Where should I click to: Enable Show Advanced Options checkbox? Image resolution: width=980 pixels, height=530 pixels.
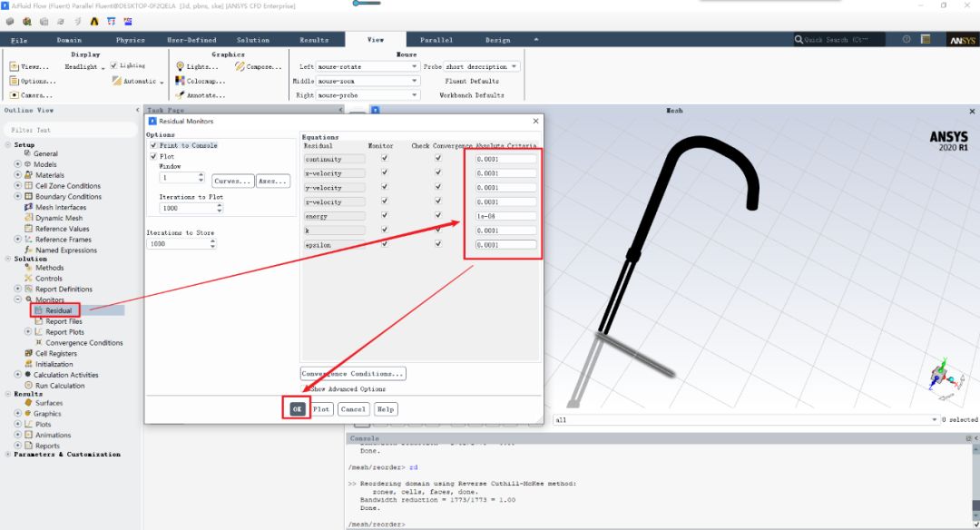[305, 388]
